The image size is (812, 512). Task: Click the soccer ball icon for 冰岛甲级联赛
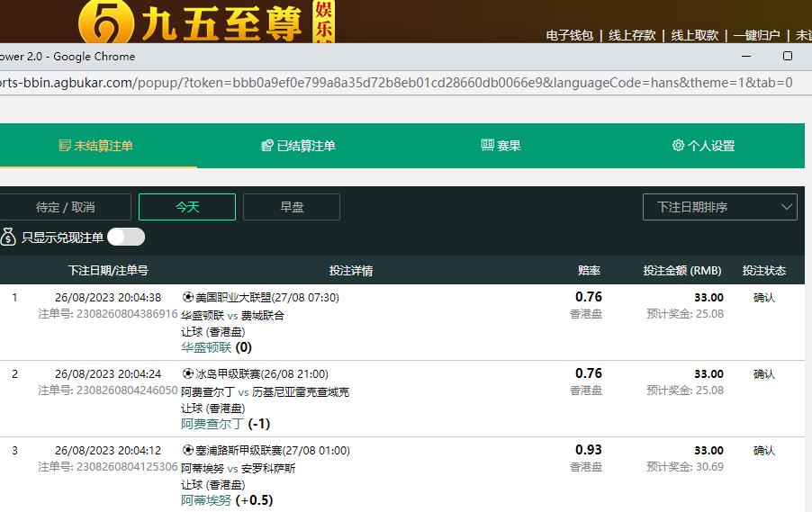click(x=187, y=373)
